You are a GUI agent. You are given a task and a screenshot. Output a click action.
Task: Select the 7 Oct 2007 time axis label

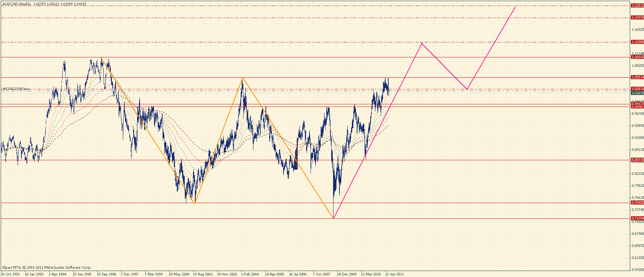321,274
